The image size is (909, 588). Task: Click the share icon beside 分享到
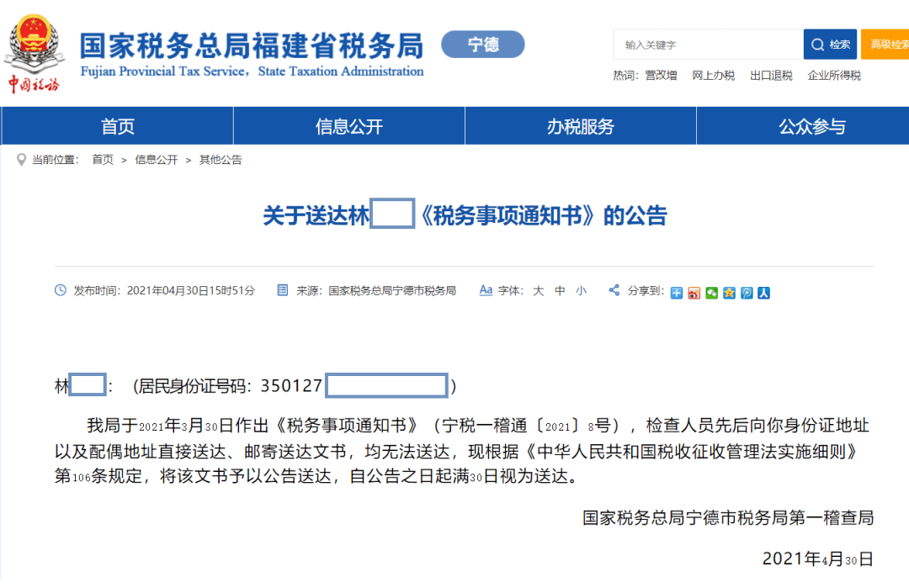(x=614, y=290)
